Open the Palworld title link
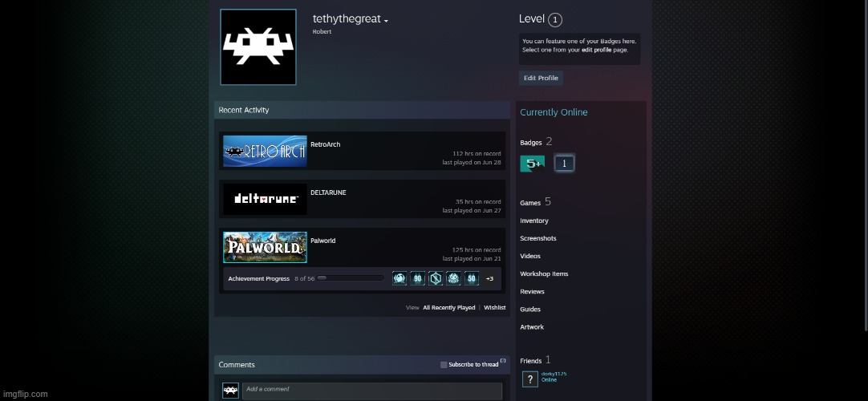The image size is (868, 401). tap(322, 241)
